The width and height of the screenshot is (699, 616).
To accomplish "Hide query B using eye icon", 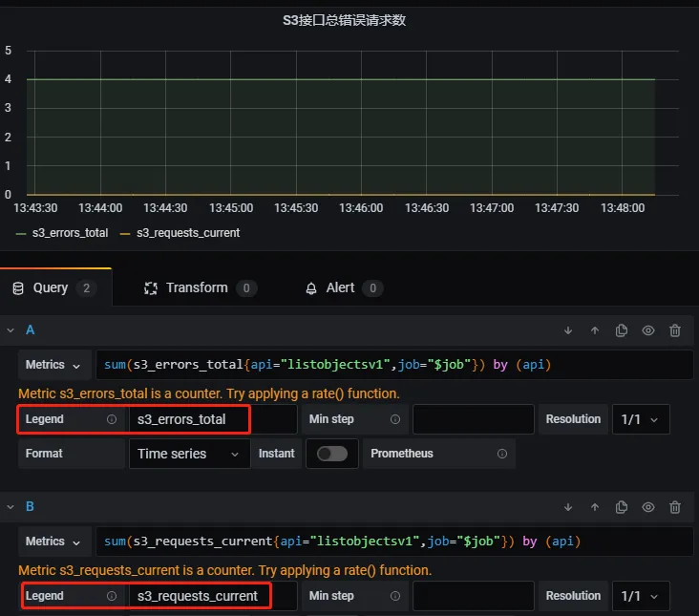I will click(648, 507).
